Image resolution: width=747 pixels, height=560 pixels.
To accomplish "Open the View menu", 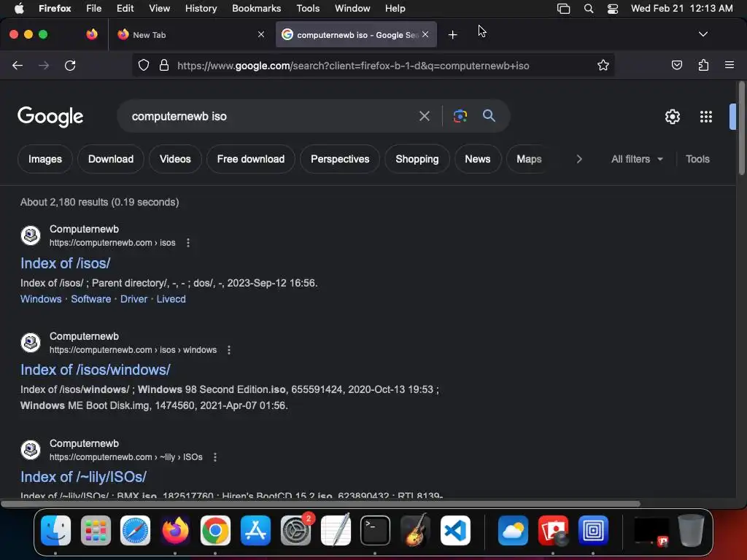I will 159,9.
